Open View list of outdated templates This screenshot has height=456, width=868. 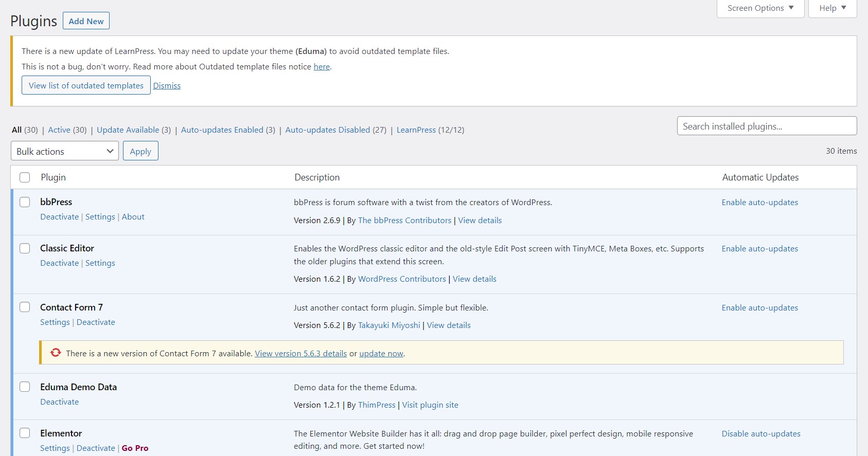[x=86, y=85]
